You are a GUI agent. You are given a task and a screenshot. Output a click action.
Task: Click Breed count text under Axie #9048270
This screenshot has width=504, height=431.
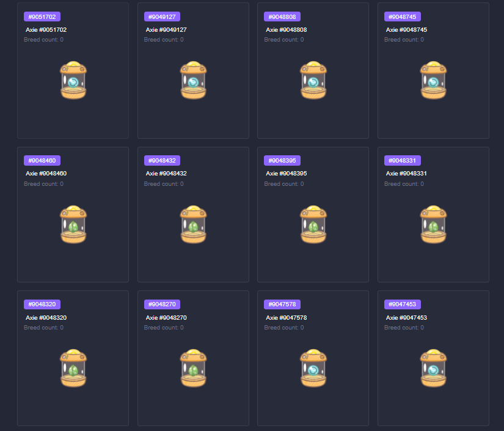pyautogui.click(x=164, y=328)
